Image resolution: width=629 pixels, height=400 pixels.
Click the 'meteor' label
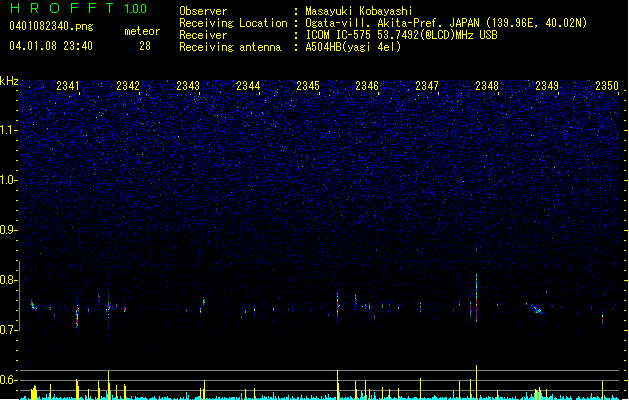click(x=142, y=31)
